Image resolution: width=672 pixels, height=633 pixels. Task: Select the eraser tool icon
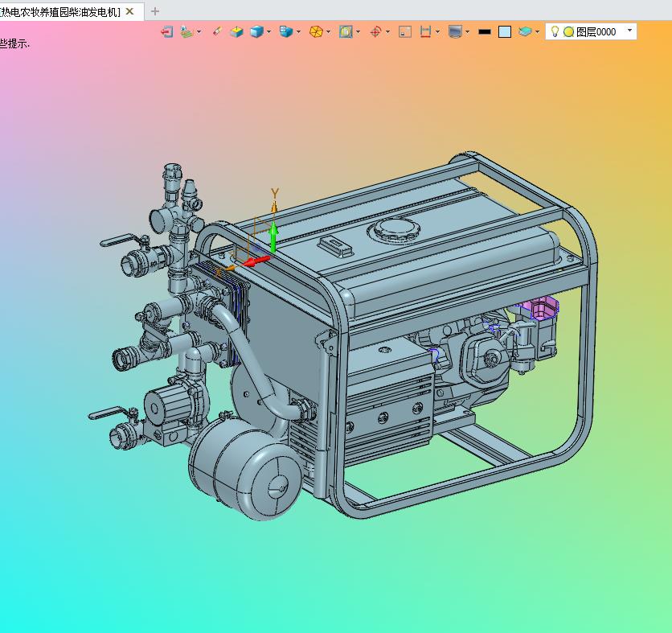(x=217, y=31)
